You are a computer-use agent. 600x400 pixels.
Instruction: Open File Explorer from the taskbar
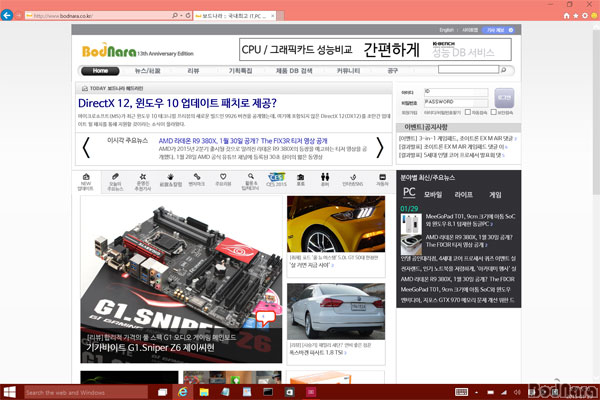pyautogui.click(x=204, y=392)
